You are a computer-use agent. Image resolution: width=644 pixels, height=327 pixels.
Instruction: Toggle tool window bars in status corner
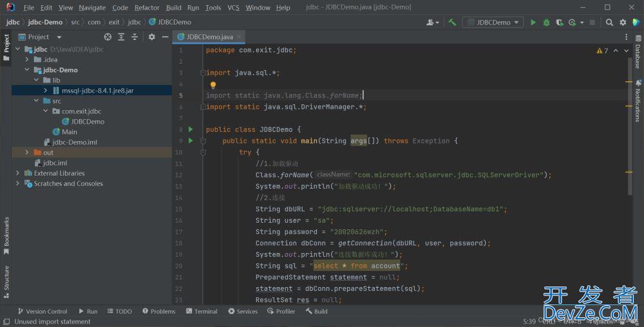[x=6, y=322]
